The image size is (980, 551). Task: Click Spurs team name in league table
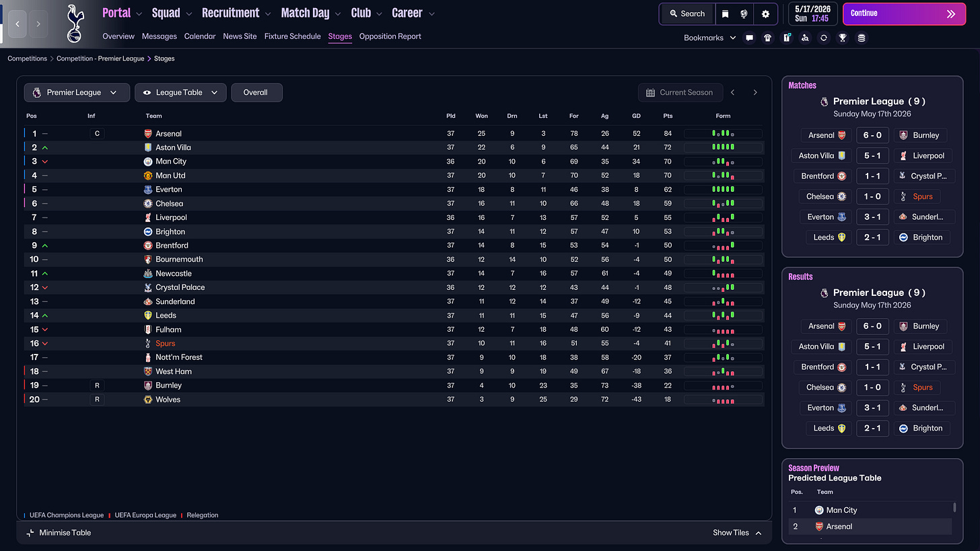(x=166, y=343)
